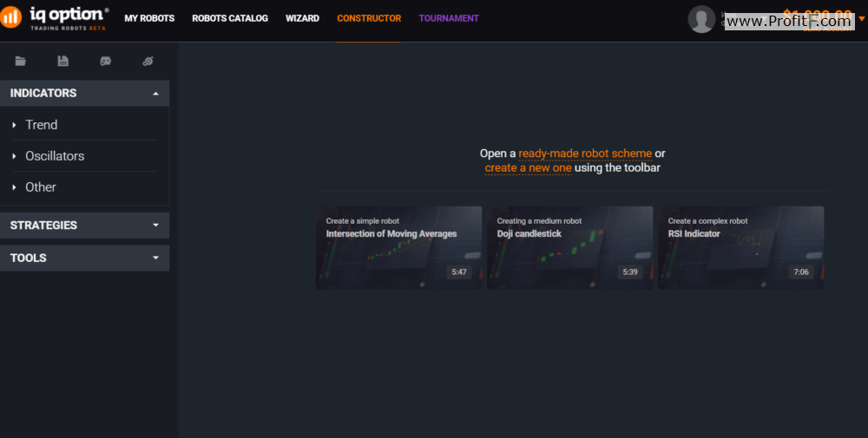
Task: Follow the 'ready-made robot scheme' link
Action: point(585,154)
